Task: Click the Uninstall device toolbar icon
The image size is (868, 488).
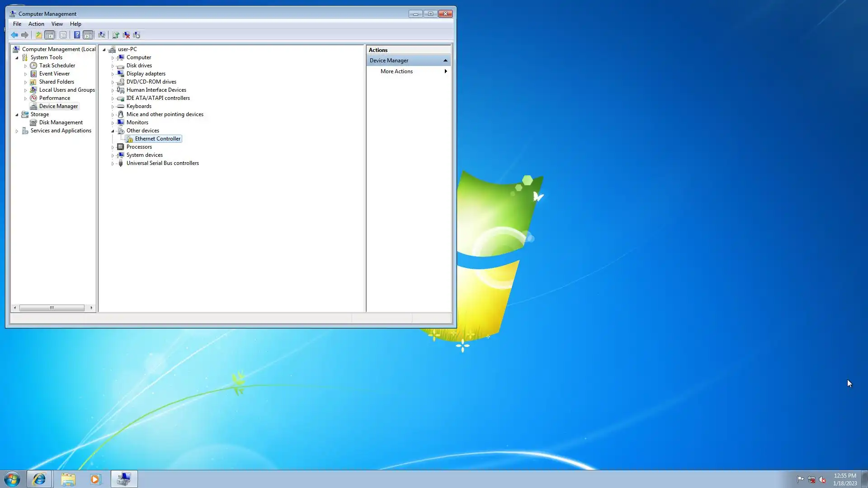Action: click(126, 35)
